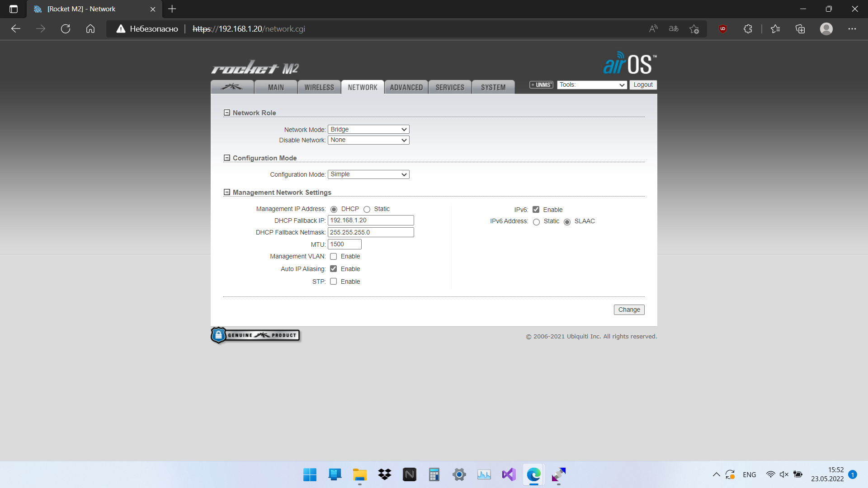This screenshot has width=868, height=488.
Task: Open Notion from the taskbar
Action: [410, 474]
